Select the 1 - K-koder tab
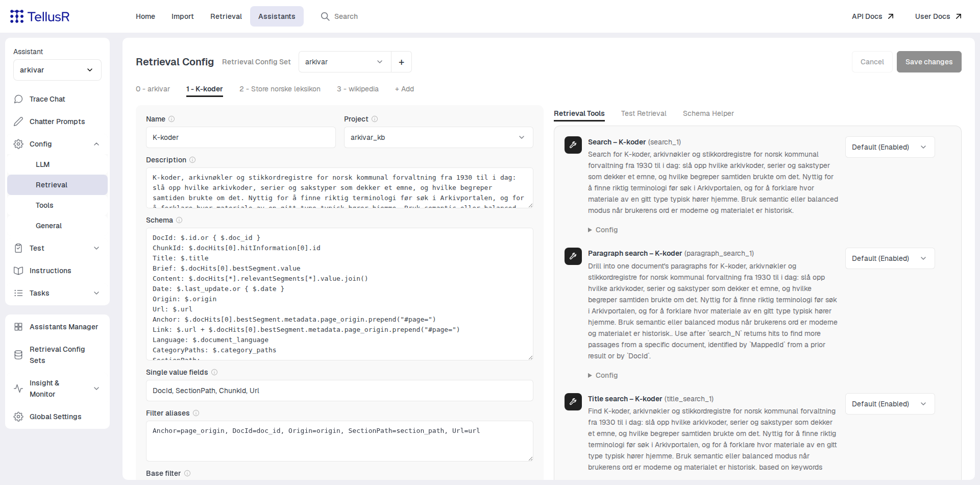This screenshot has width=980, height=485. click(205, 89)
